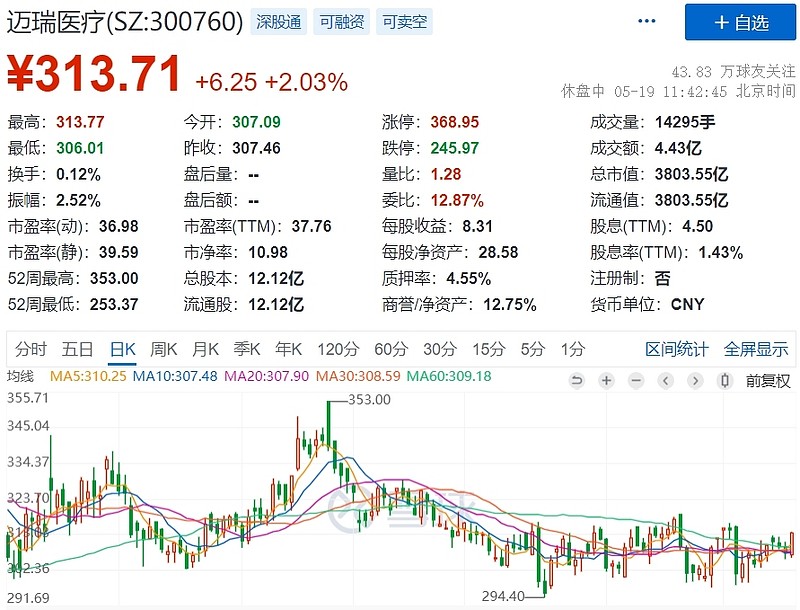Image resolution: width=800 pixels, height=610 pixels.
Task: Pan chart right with the right chevron
Action: 695,380
